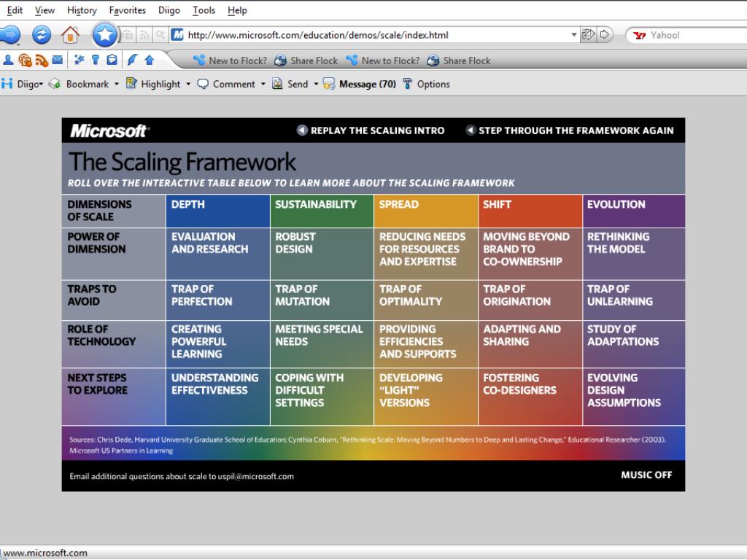
Task: Click the Diigo Send icon
Action: click(x=277, y=84)
